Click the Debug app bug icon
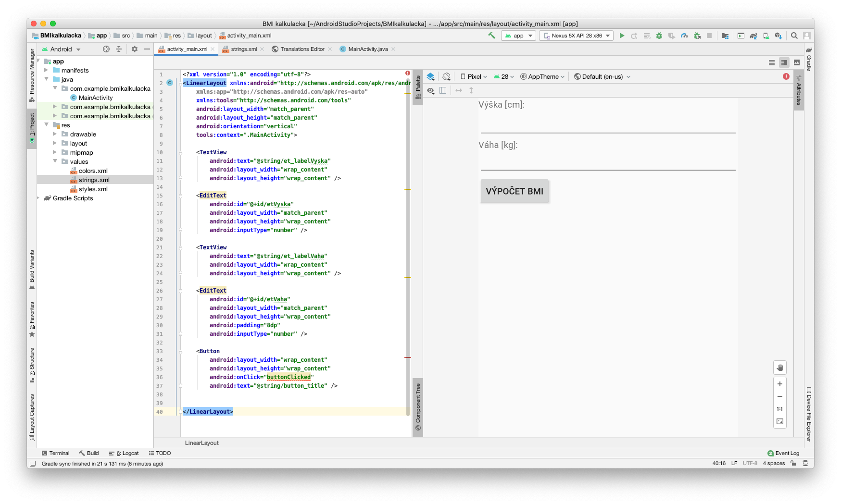The width and height of the screenshot is (841, 504). pyautogui.click(x=659, y=36)
